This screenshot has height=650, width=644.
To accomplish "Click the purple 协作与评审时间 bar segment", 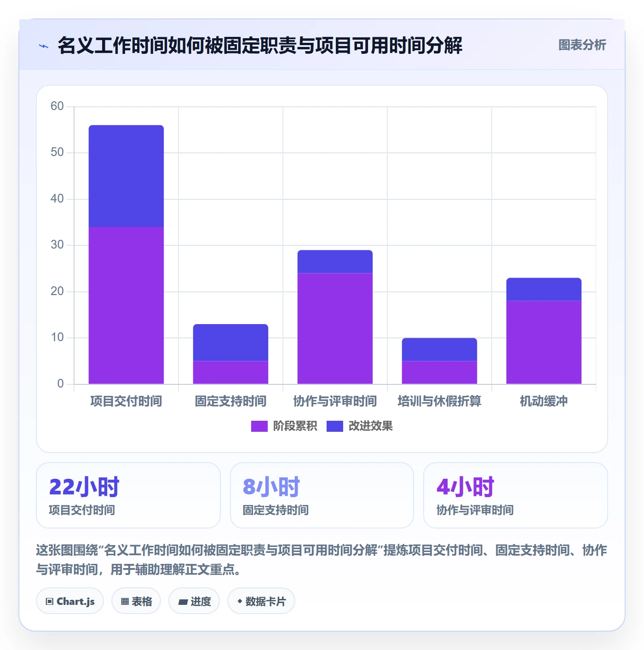I will point(335,328).
